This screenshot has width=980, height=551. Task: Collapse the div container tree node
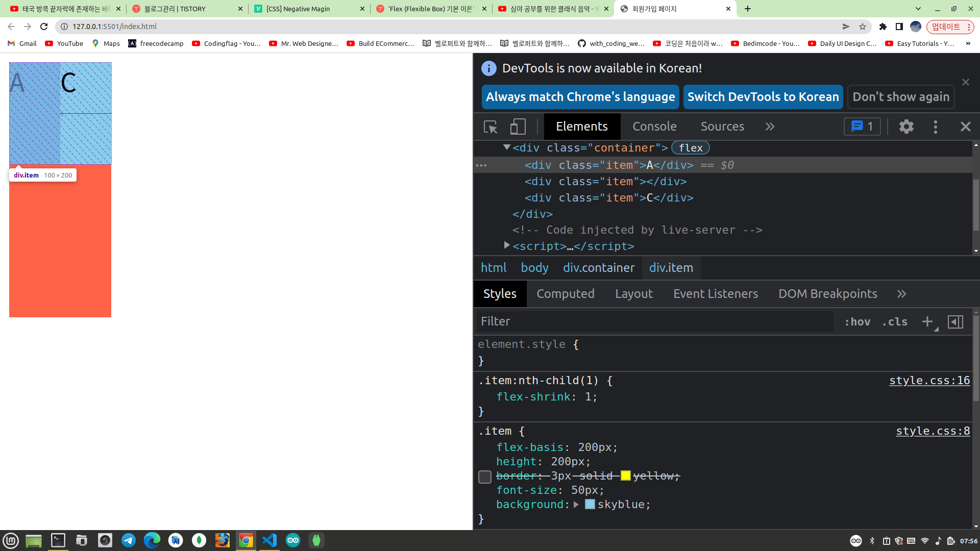[507, 147]
